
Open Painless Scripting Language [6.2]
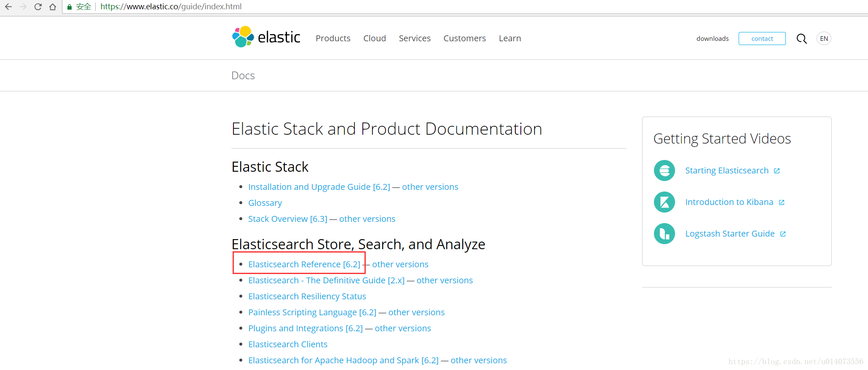pos(312,312)
